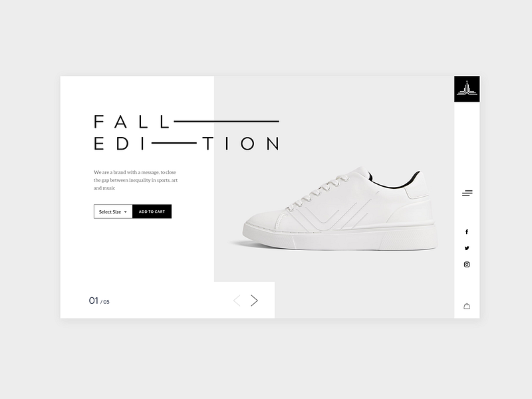Open the hamburger menu
Viewport: 532px width, 399px height.
point(467,193)
